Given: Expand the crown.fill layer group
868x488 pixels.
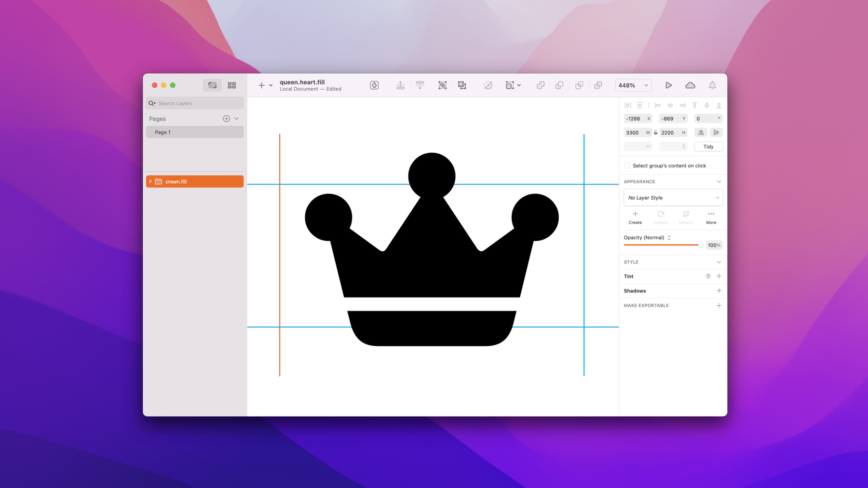Looking at the screenshot, I should (x=150, y=182).
